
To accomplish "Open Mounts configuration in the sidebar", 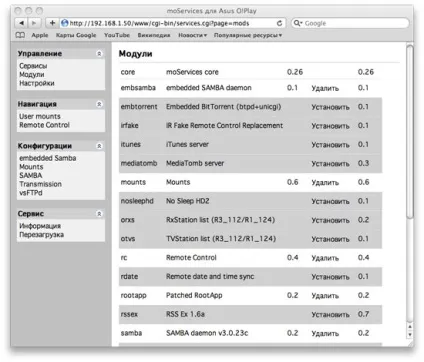I will click(31, 167).
